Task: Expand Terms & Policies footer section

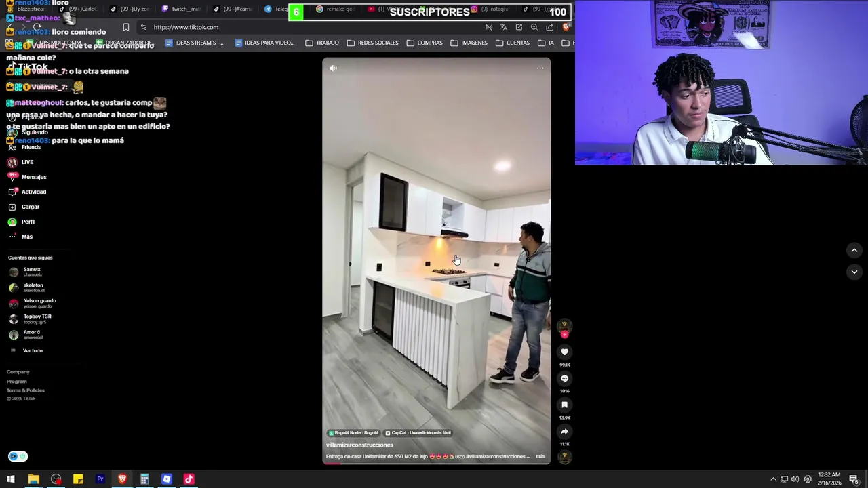Action: click(x=26, y=390)
